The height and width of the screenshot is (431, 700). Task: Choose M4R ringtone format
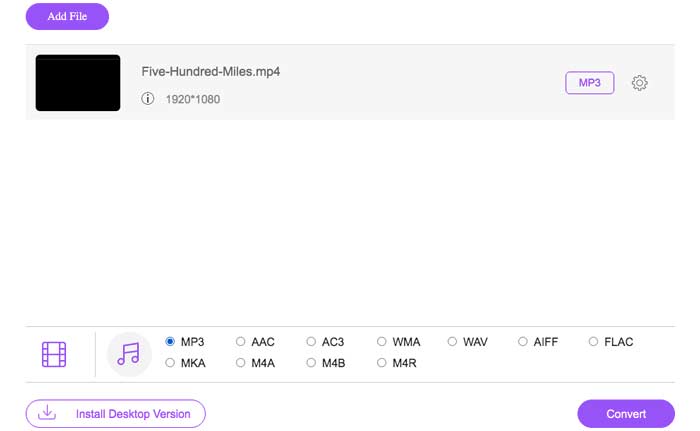coord(382,363)
